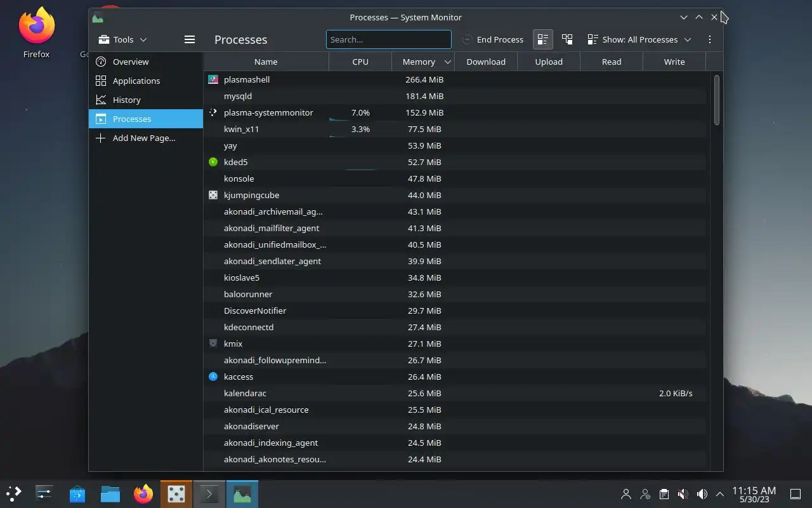Sort by the CPU column

(360, 62)
